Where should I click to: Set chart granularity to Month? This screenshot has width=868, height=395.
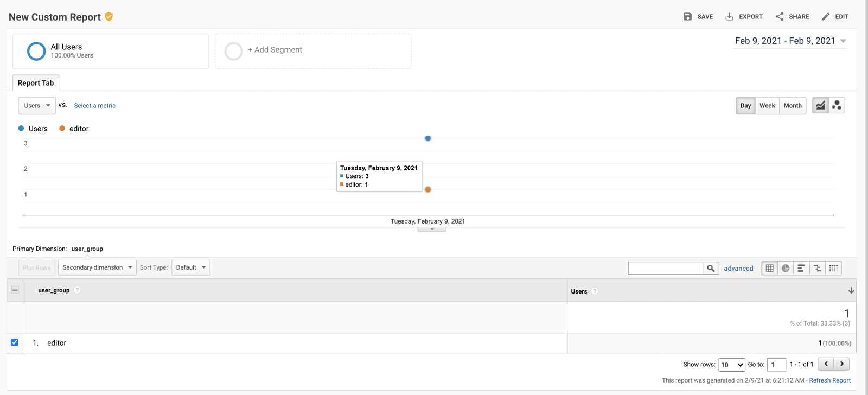coord(792,106)
